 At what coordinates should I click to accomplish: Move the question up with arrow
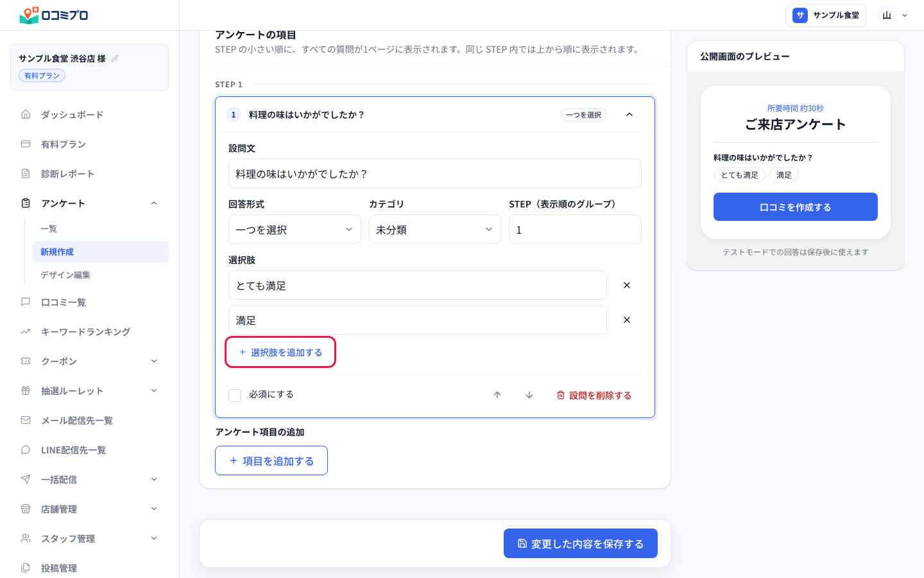pyautogui.click(x=497, y=395)
